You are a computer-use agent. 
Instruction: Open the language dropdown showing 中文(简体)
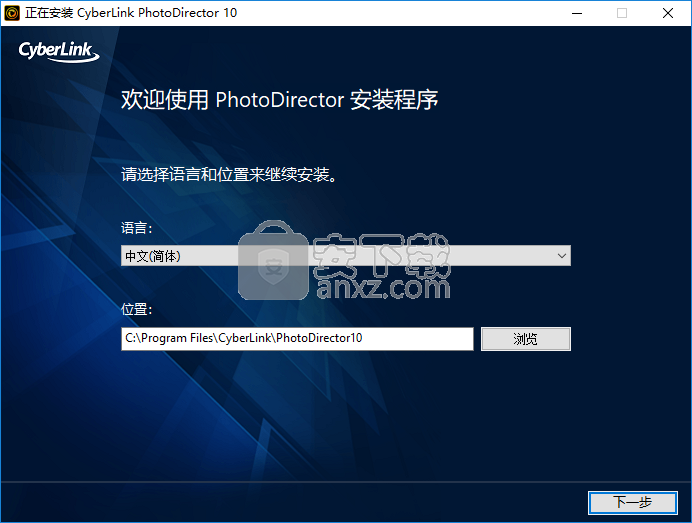pos(346,256)
